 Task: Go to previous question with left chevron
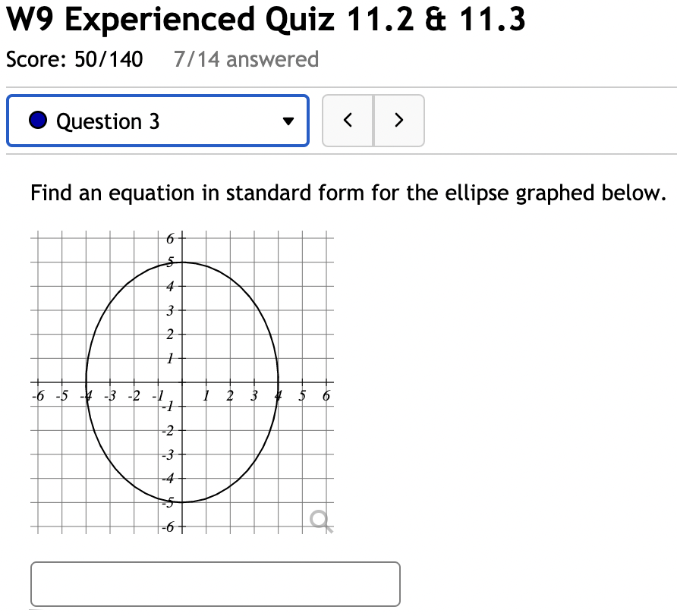[348, 121]
